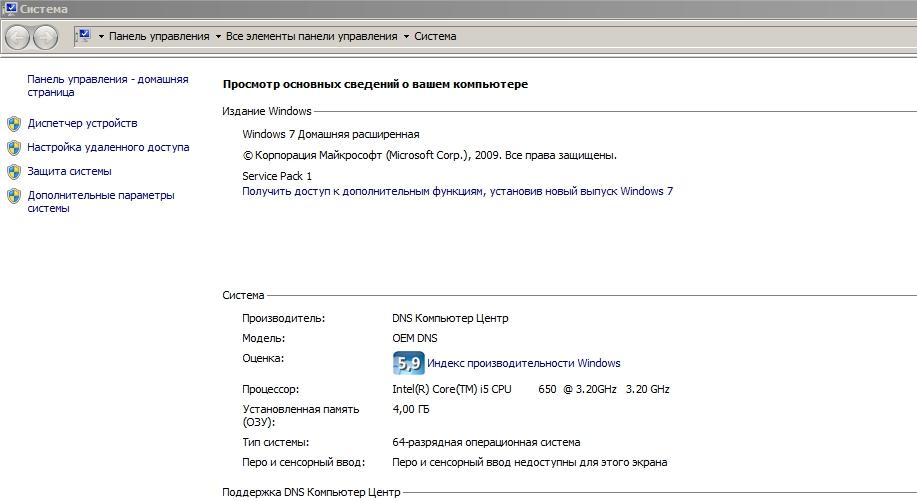Expand dropdown arrow before Система breadcrumb
The height and width of the screenshot is (501, 917).
pyautogui.click(x=406, y=36)
